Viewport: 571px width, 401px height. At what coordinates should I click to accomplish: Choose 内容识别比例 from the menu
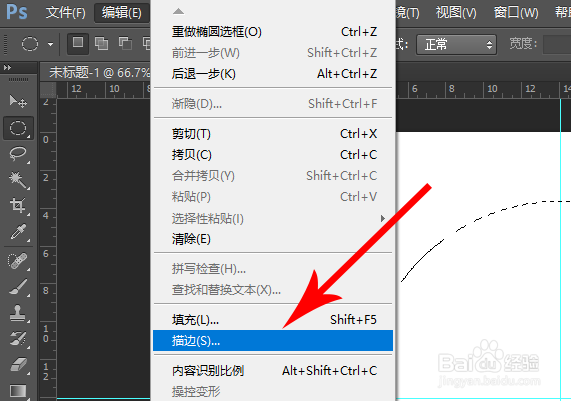[273, 371]
